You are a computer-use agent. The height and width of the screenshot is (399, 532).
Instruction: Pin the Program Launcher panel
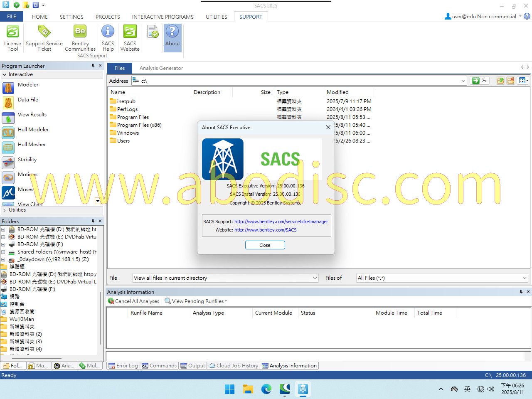click(x=93, y=66)
